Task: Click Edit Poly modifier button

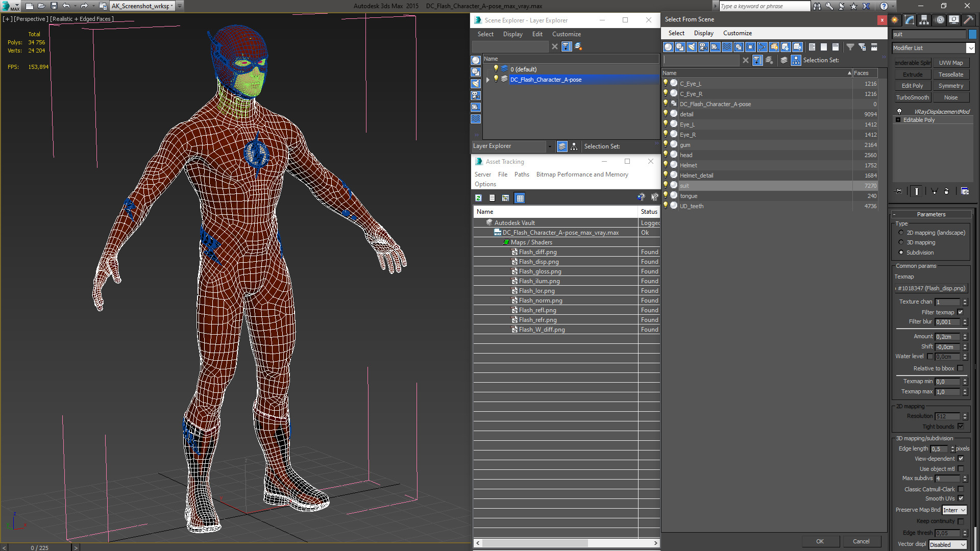Action: [x=913, y=86]
